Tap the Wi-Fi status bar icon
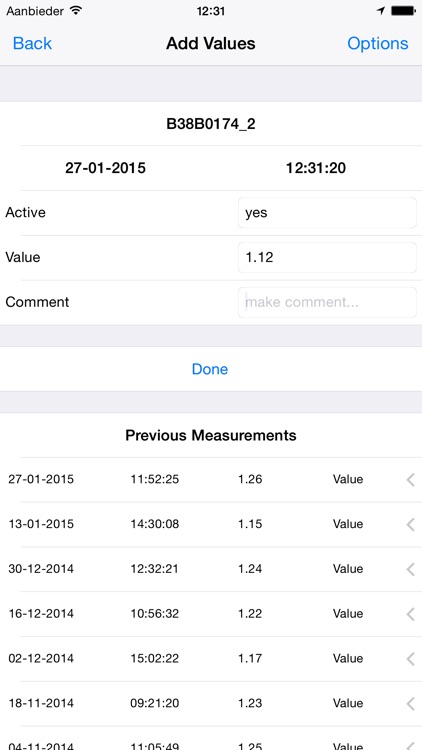The image size is (422, 750). pos(75,11)
